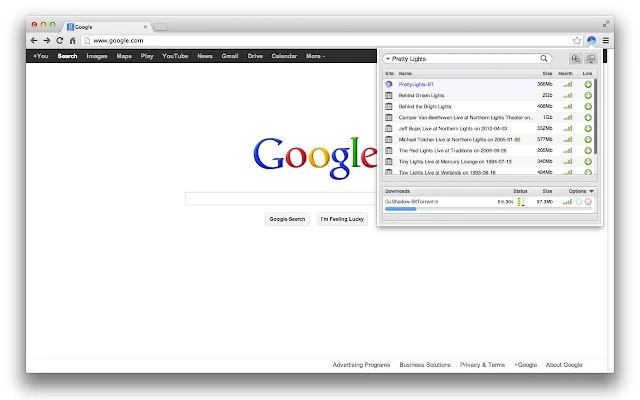640x400 pixels.
Task: Click green download arrow for Michael Tolcher row
Action: click(588, 140)
